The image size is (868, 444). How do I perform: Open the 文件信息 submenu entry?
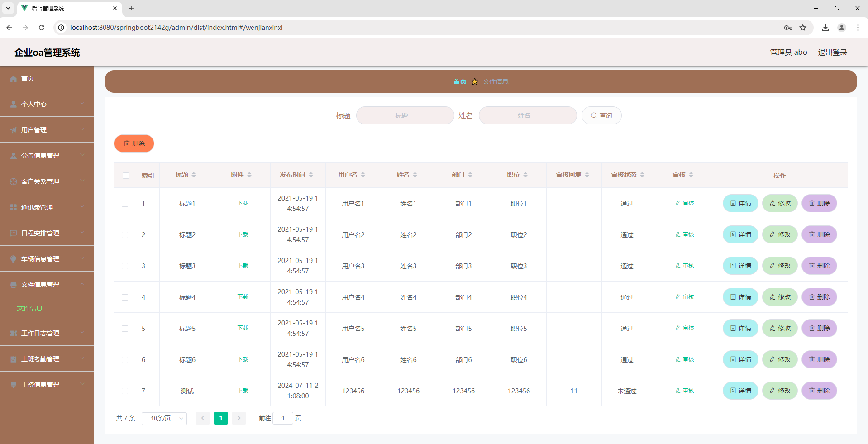29,308
